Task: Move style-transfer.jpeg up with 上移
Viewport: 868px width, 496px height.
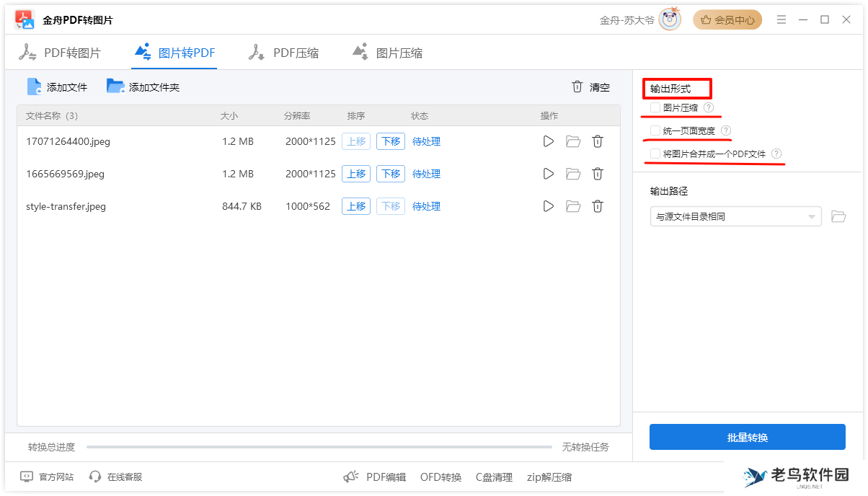Action: [x=356, y=206]
